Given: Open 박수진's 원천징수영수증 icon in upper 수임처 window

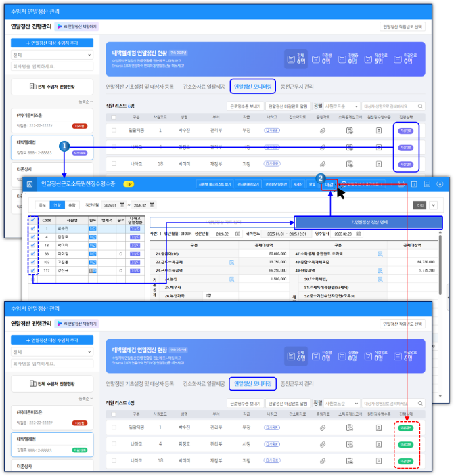Looking at the screenshot, I should (379, 131).
